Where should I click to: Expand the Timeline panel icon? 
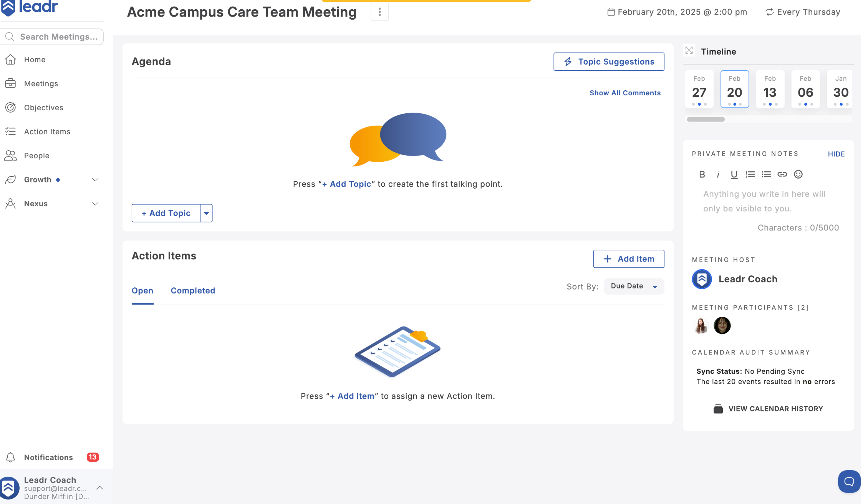689,50
